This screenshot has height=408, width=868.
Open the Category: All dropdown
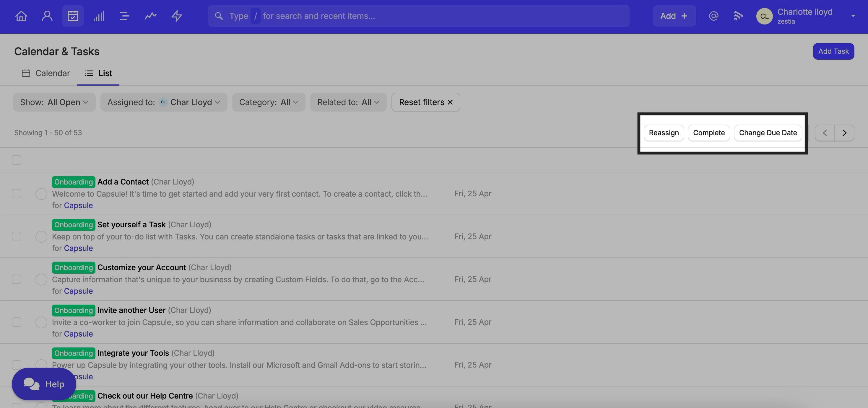(269, 102)
